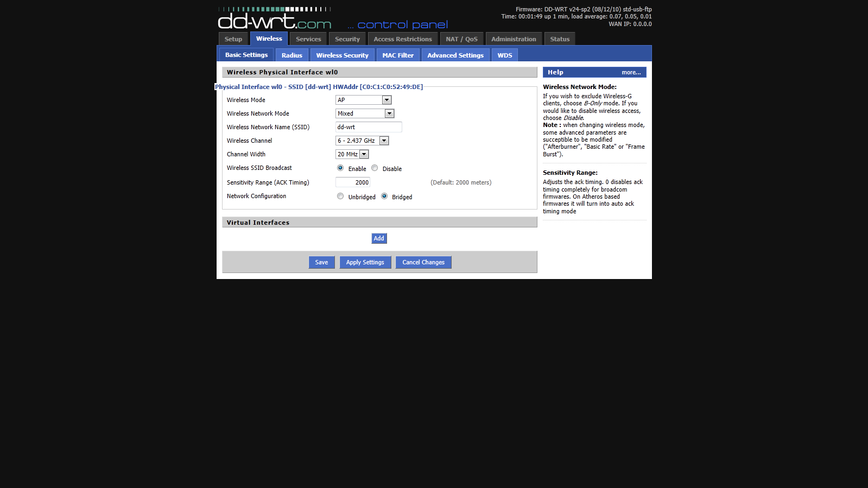868x488 pixels.
Task: Click the WAN IP status text
Action: [x=630, y=24]
